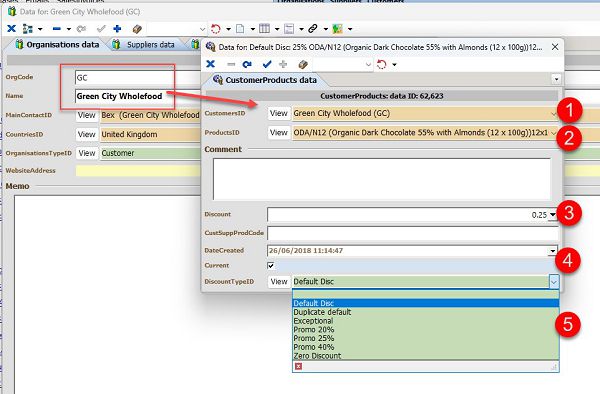Click the grey tick save icon in Organisations toolbar
The height and width of the screenshot is (394, 600).
click(101, 29)
